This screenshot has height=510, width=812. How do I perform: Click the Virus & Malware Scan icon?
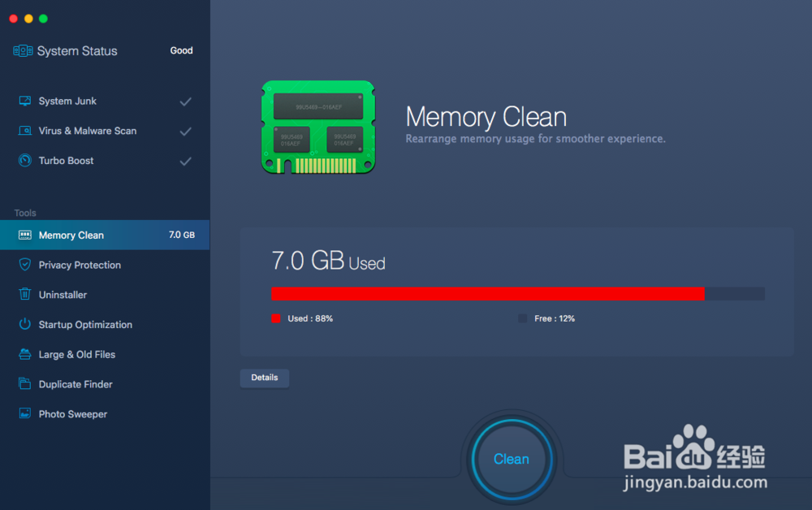coord(25,131)
